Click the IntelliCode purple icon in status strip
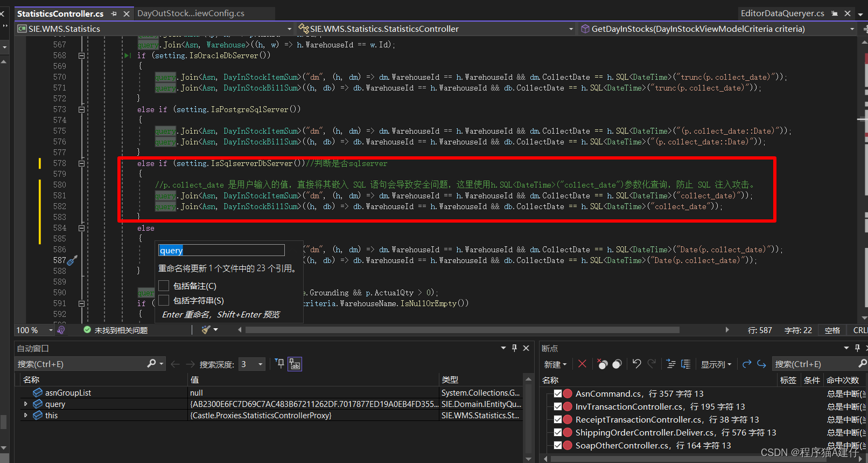Image resolution: width=868 pixels, height=463 pixels. pyautogui.click(x=61, y=330)
